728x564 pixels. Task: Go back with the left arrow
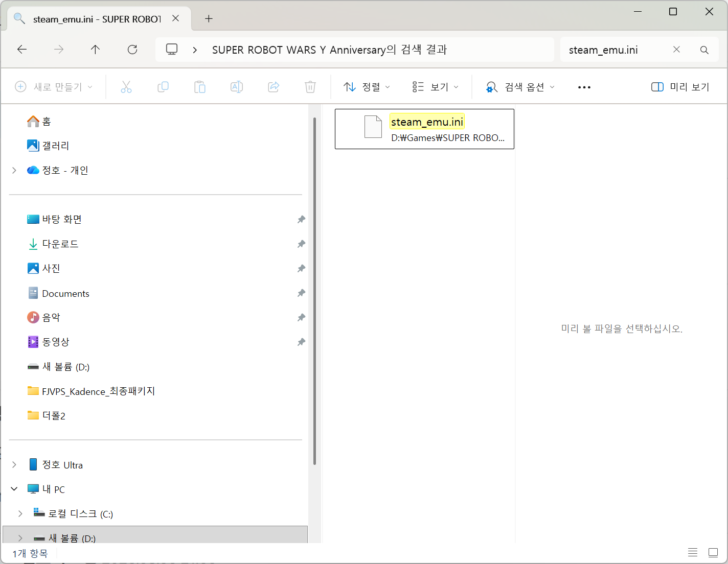pos(22,50)
